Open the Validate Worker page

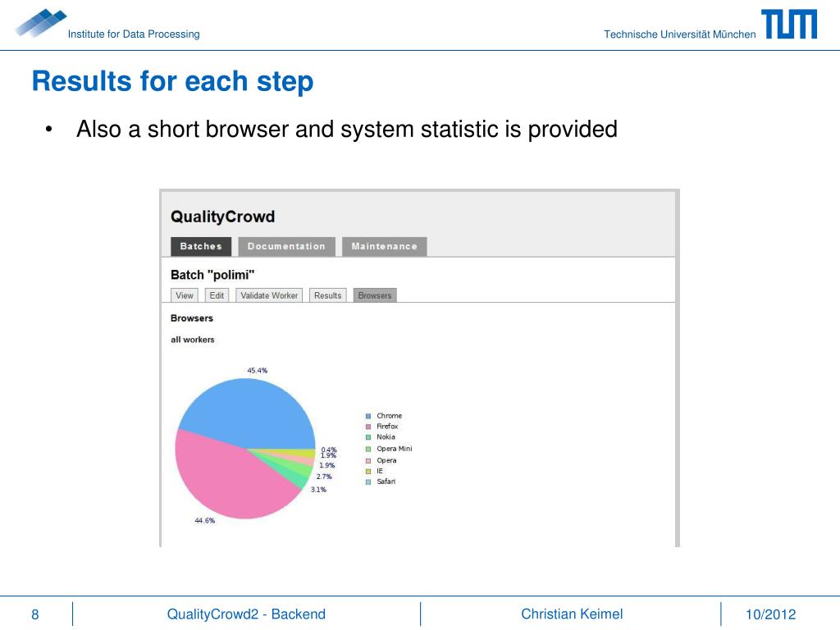269,295
